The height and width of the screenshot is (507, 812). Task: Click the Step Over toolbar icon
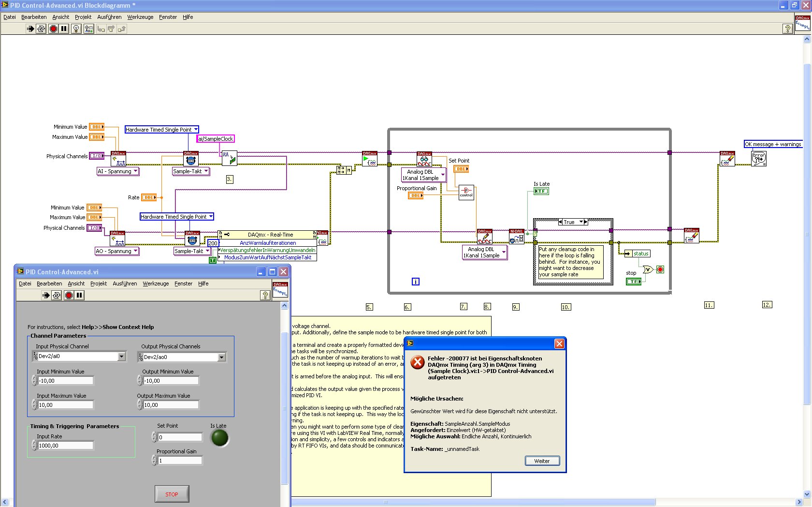click(111, 29)
